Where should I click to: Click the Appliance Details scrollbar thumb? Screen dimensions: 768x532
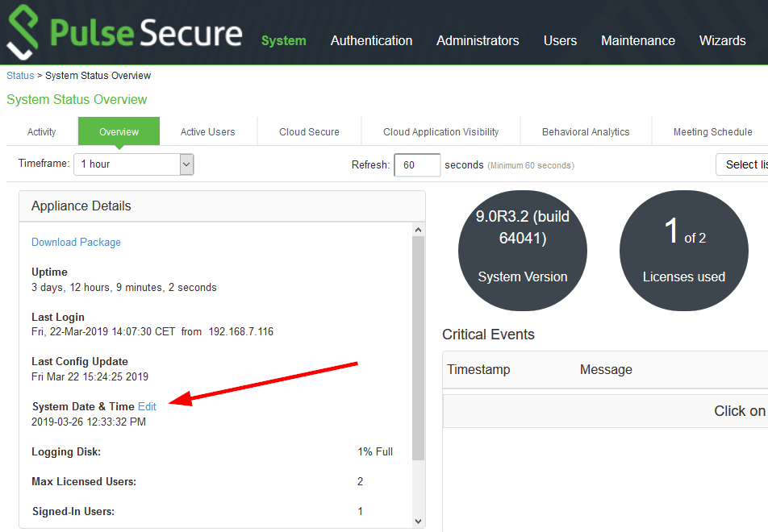click(x=418, y=348)
